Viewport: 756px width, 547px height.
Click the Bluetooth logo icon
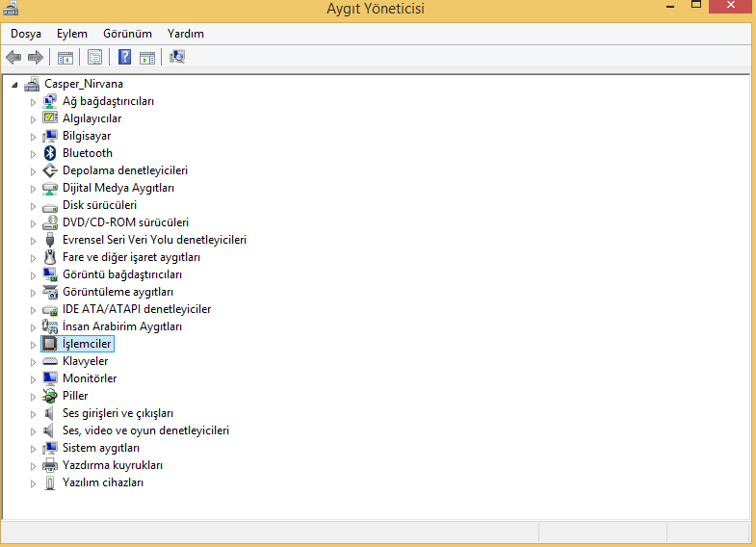coord(50,153)
